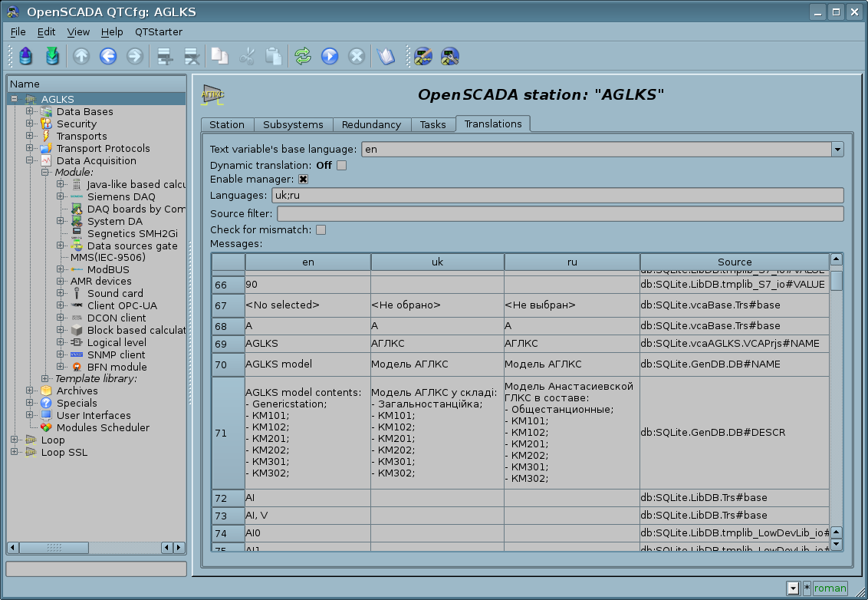Click the Paste clipboard toolbar icon
This screenshot has height=600, width=868.
274,56
